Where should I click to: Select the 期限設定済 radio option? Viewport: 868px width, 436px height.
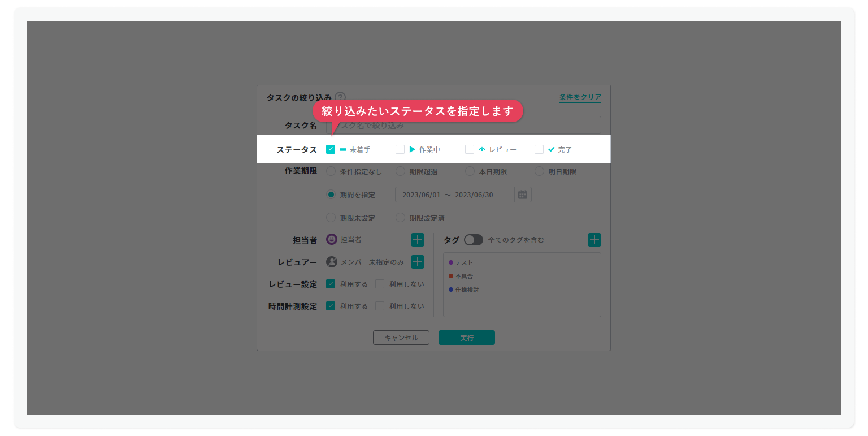pos(400,218)
